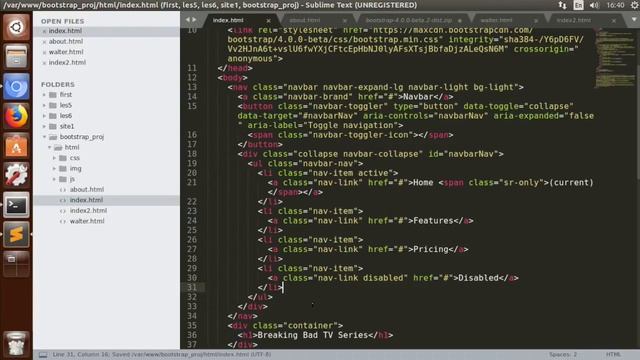Change Spaces: 2 indentation setting
The width and height of the screenshot is (640, 360).
click(563, 355)
